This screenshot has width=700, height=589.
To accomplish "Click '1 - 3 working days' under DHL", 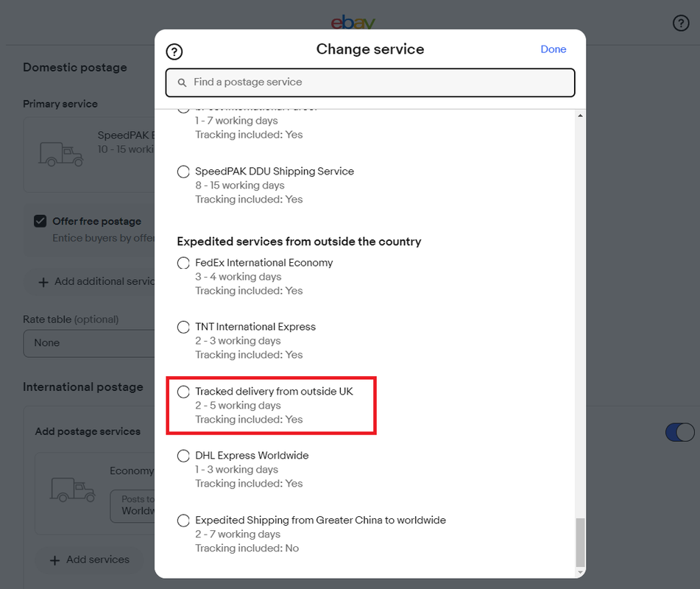I will pyautogui.click(x=236, y=470).
